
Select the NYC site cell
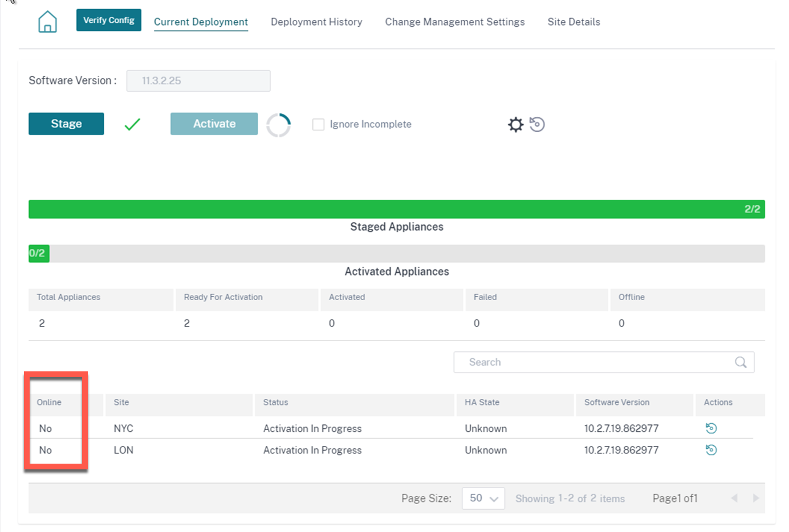pos(123,428)
